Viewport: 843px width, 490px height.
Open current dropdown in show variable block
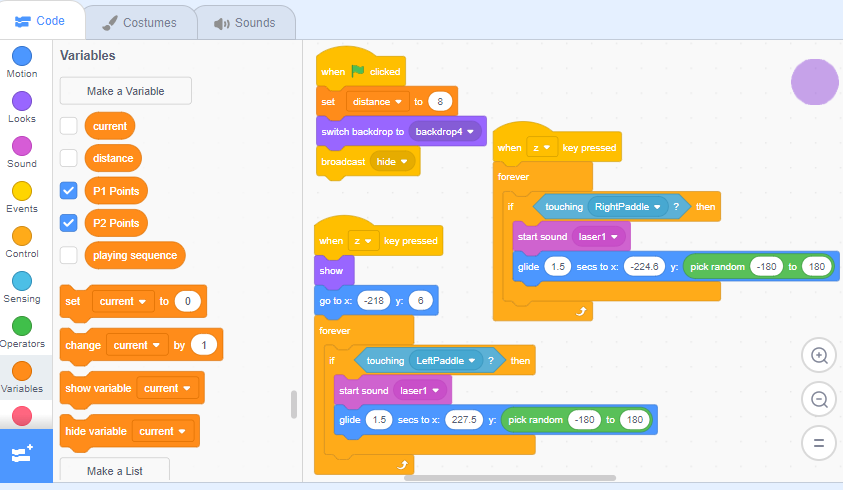pos(167,388)
